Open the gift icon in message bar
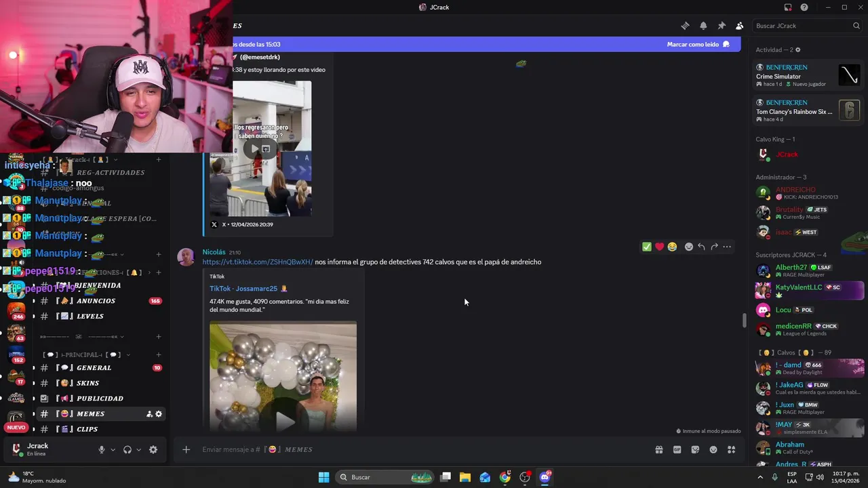The width and height of the screenshot is (868, 488). (x=658, y=449)
